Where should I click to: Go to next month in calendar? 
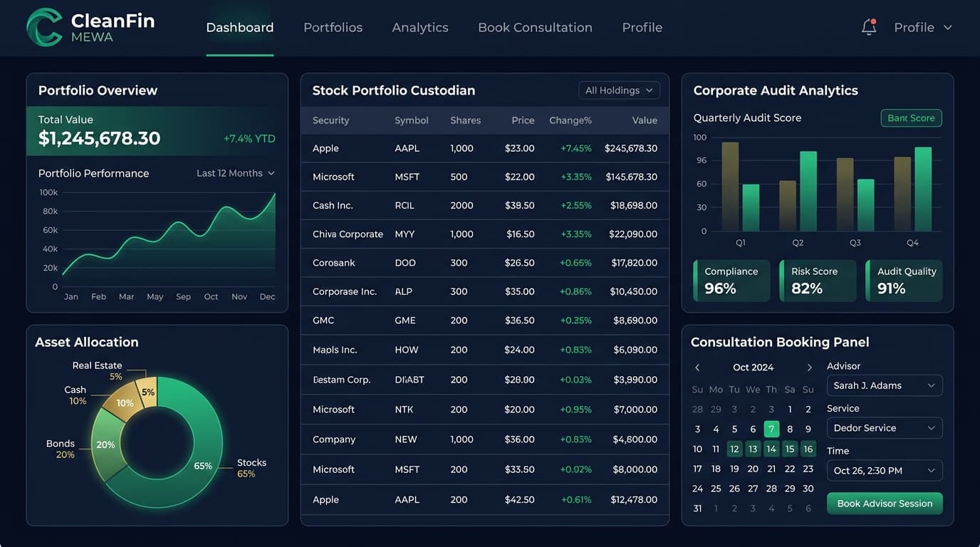coord(809,368)
